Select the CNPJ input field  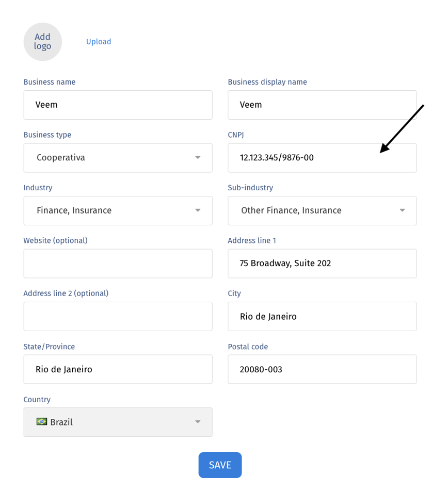(x=322, y=158)
